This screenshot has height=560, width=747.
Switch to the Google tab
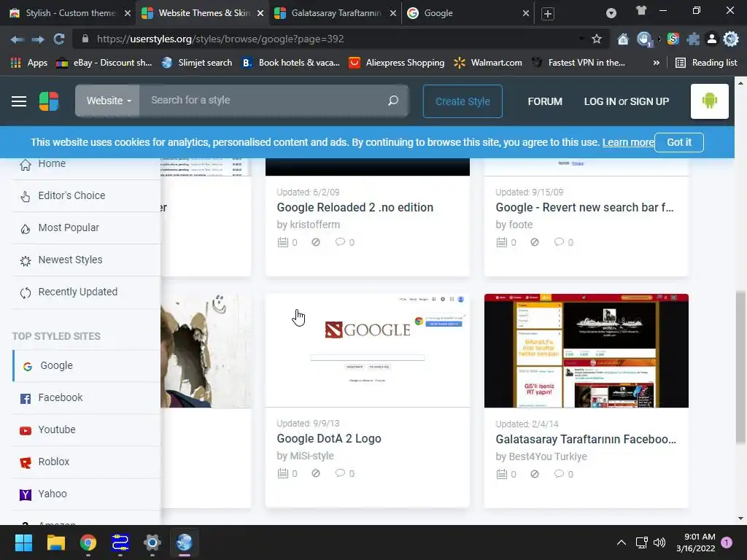click(x=468, y=13)
